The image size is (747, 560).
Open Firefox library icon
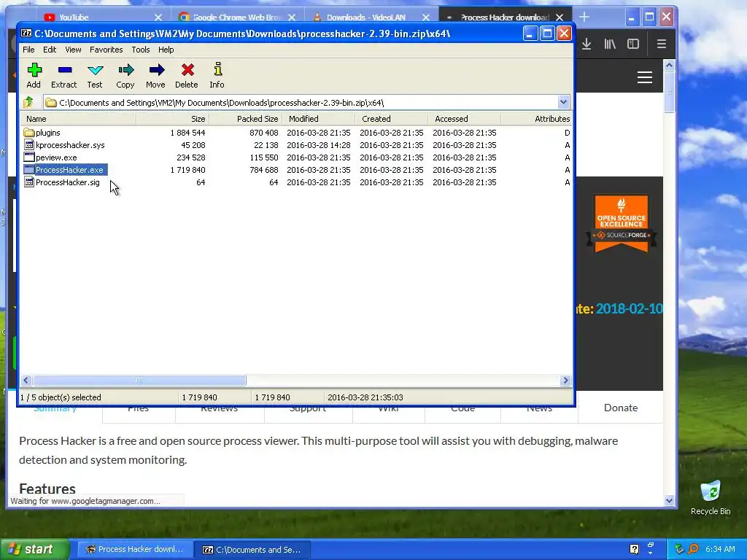tap(610, 44)
